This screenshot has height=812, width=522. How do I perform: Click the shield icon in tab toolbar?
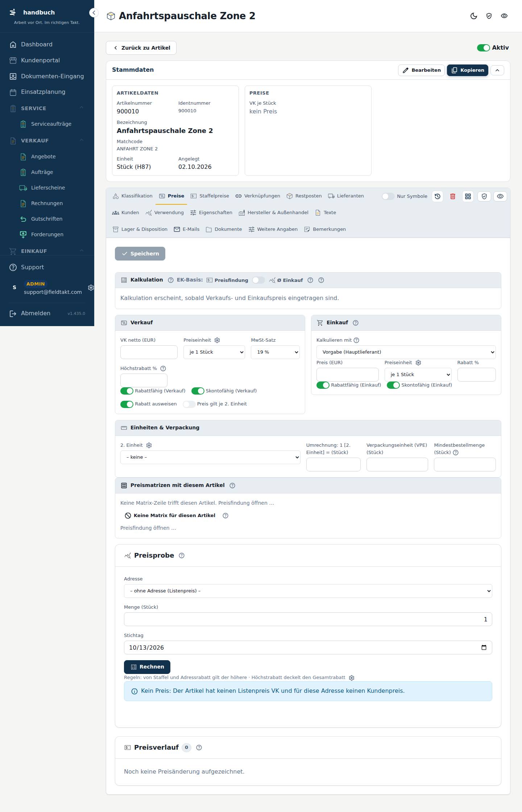point(484,196)
